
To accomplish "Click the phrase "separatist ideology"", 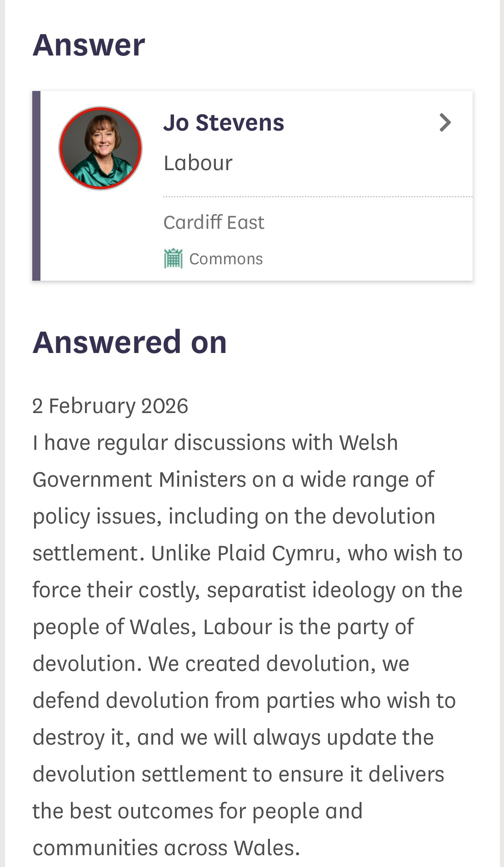I will (x=301, y=590).
